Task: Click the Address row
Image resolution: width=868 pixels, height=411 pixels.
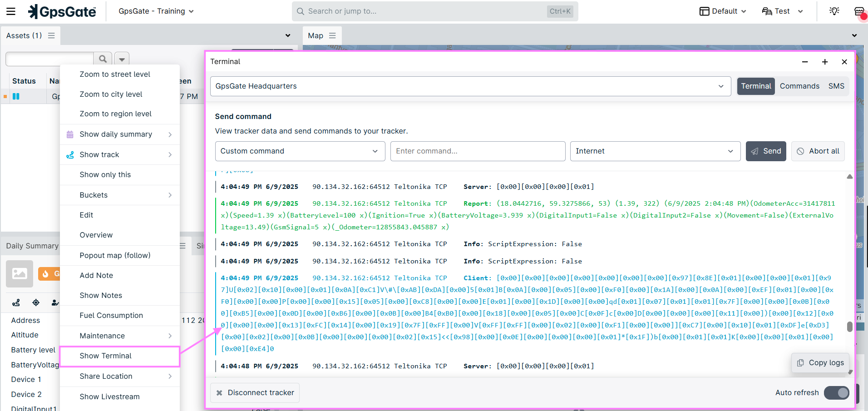Action: (x=25, y=320)
